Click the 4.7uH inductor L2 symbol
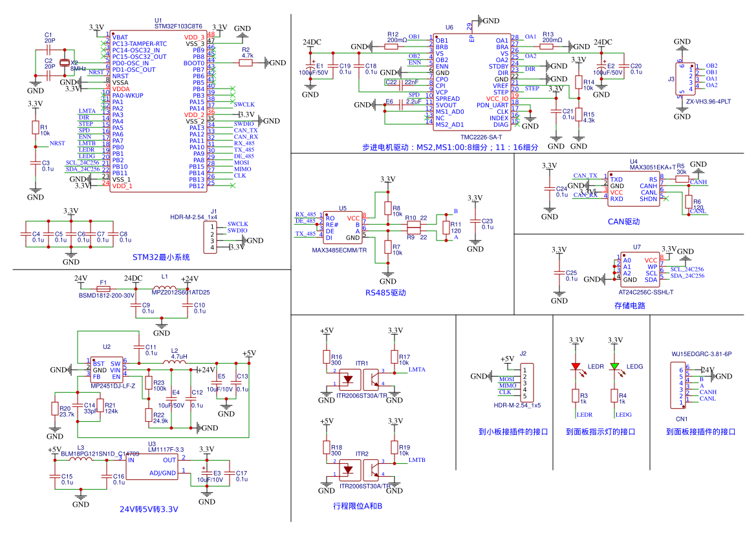 tap(175, 362)
